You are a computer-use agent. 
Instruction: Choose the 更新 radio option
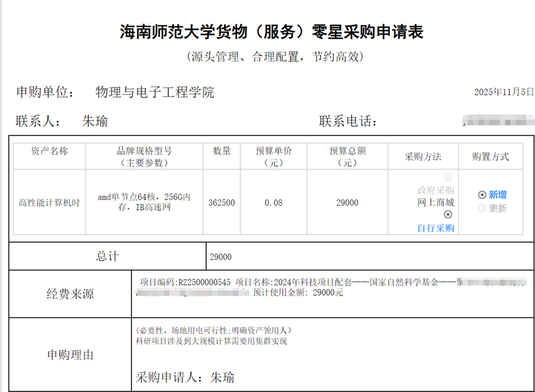pyautogui.click(x=482, y=208)
